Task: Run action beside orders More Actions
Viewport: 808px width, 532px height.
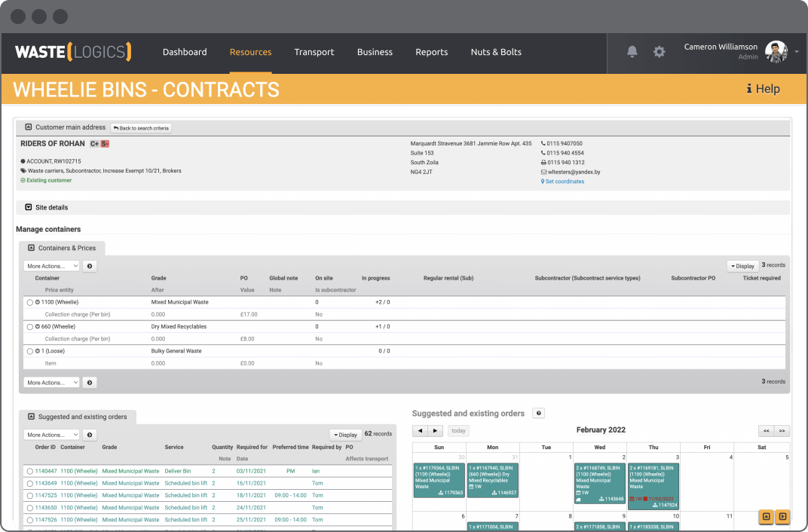Action: (90, 436)
